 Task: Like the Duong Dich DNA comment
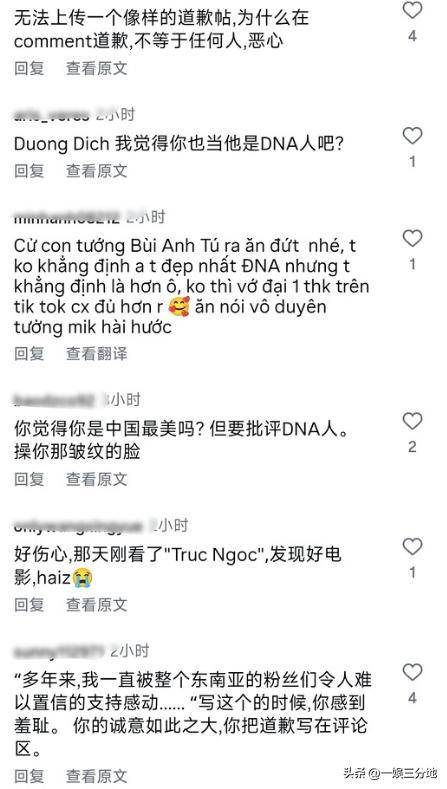[x=412, y=136]
